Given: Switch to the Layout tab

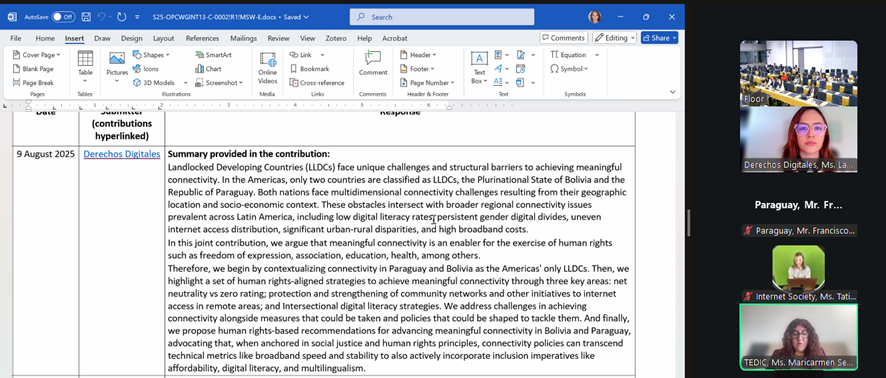Looking at the screenshot, I should 163,38.
